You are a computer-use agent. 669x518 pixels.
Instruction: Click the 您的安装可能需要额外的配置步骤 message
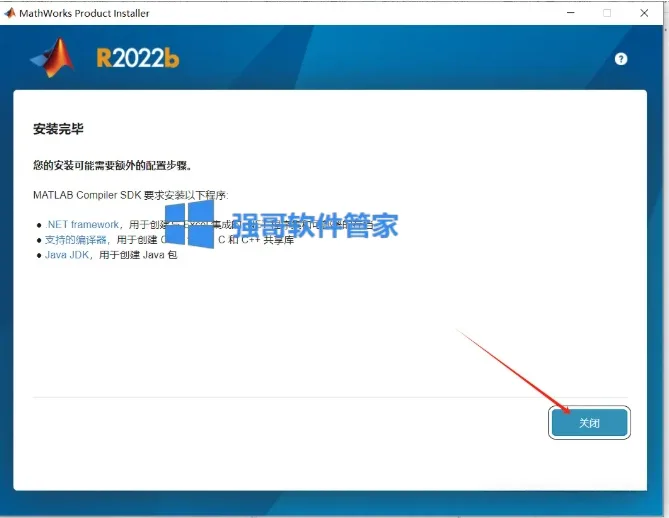[112, 165]
